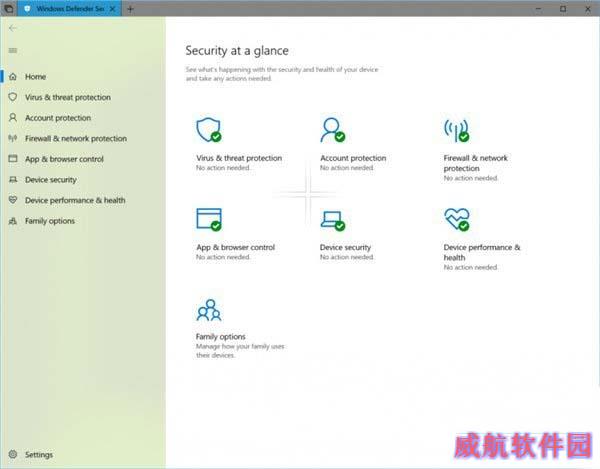Go to Firewall & network protection in sidebar
Viewport: 600px width, 469px height.
click(x=76, y=138)
